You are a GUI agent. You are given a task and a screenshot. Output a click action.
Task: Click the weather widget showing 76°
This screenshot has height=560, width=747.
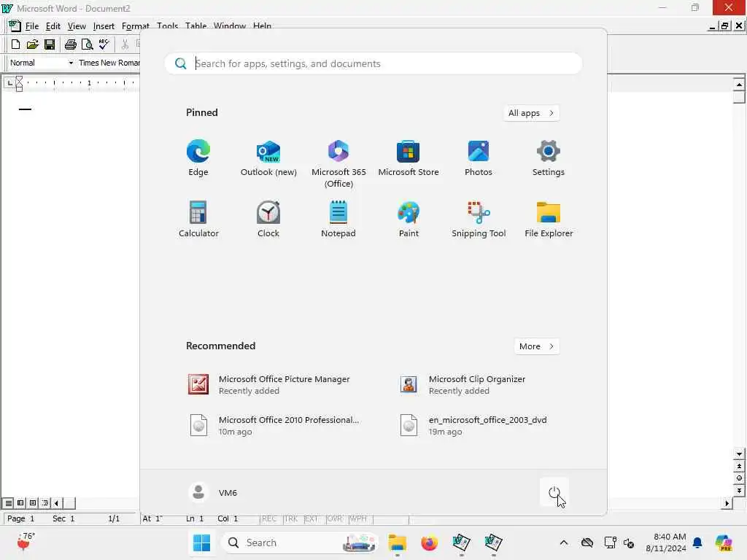pos(25,542)
